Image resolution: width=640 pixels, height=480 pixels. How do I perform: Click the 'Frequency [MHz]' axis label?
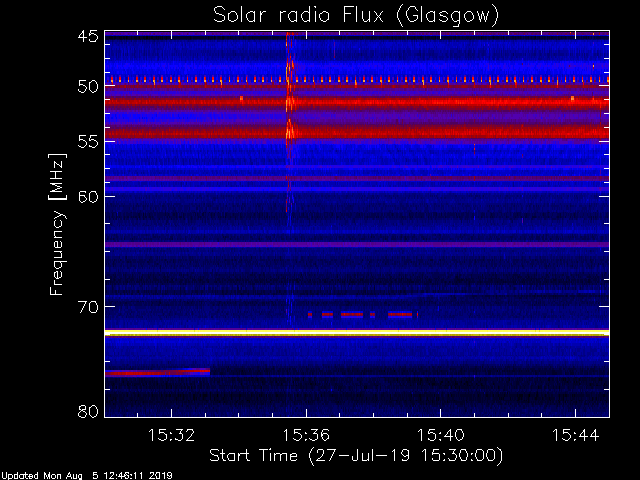(x=57, y=224)
